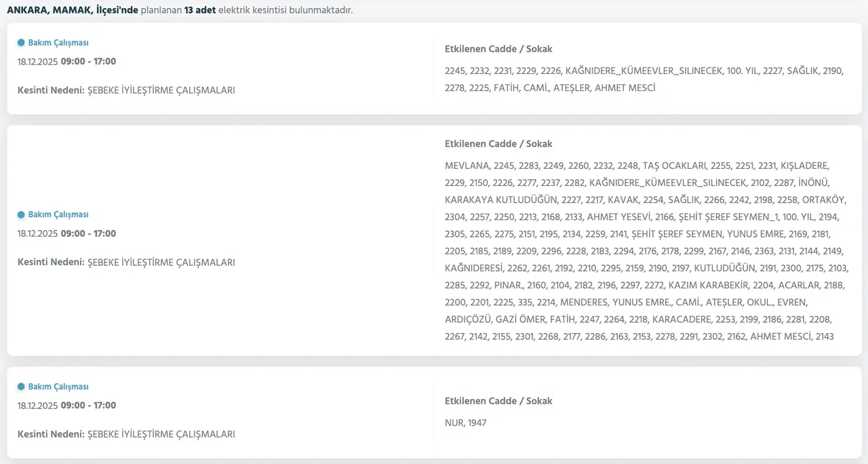Click "Etkilenen Cadde / Sokak" heading above NUR, 1947

(x=498, y=401)
